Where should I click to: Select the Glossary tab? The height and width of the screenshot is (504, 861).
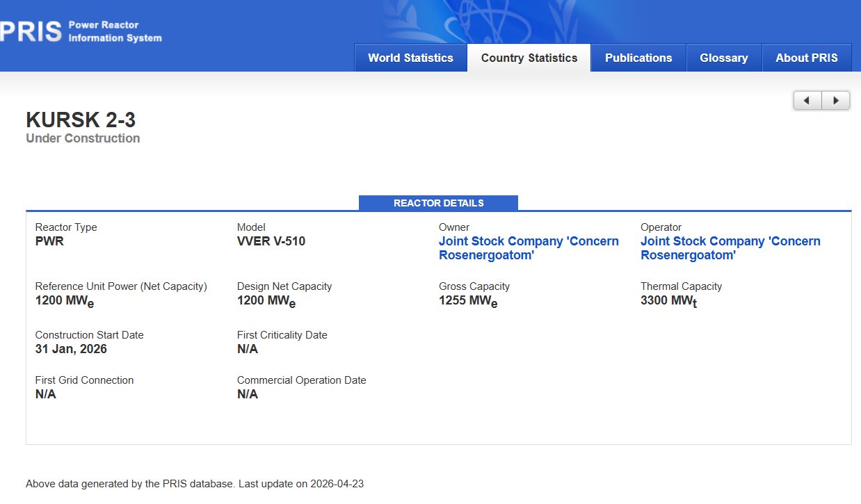point(723,58)
